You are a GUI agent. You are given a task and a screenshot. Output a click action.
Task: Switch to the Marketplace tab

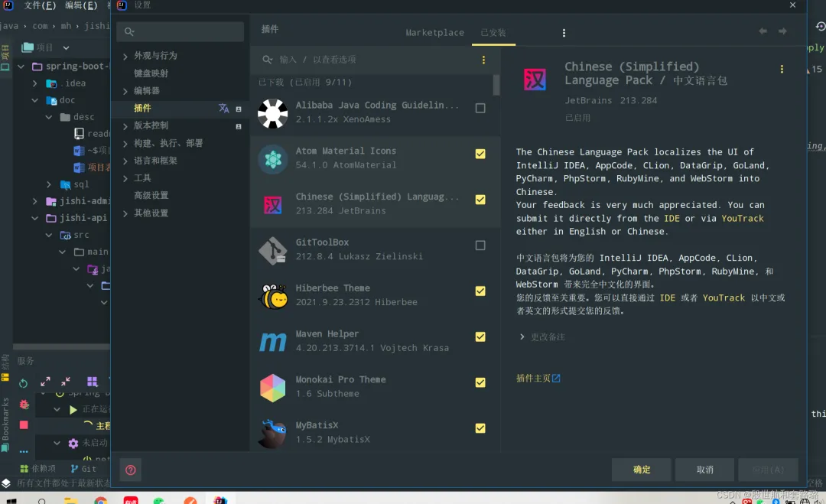434,33
